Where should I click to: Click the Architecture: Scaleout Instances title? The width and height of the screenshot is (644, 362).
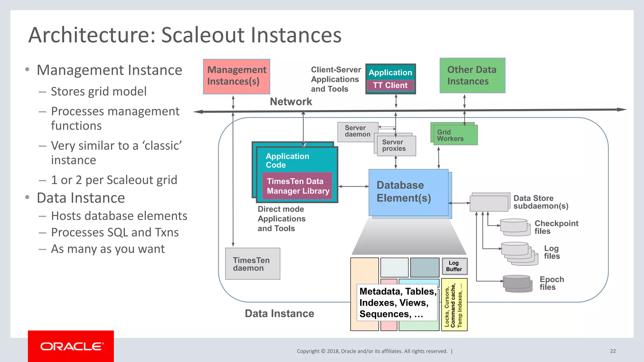point(185,35)
